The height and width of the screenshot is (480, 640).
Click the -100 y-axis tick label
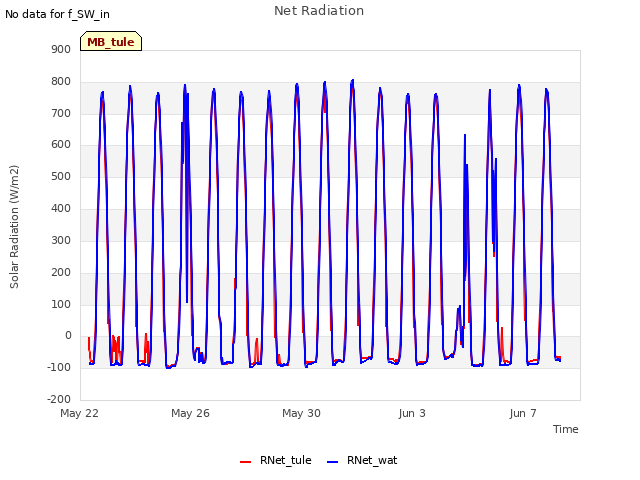click(x=59, y=367)
